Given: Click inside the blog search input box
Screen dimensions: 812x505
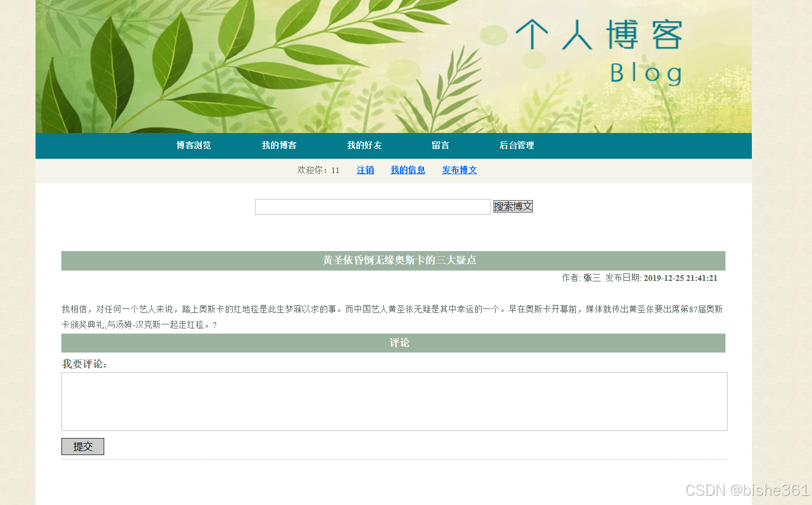Looking at the screenshot, I should click(372, 206).
